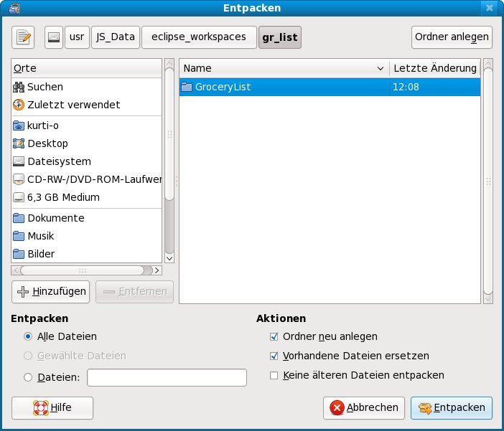
Task: Toggle Vorhandene Dateien ersetzen checkbox
Action: 274,356
